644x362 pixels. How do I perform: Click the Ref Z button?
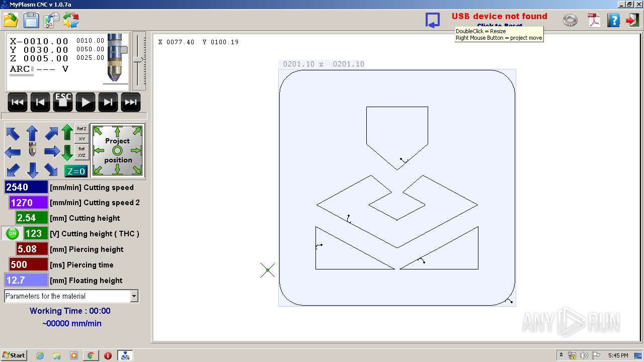click(82, 129)
